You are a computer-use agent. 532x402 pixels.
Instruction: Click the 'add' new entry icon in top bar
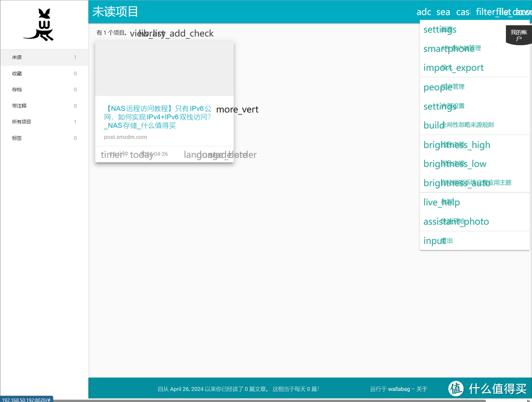click(x=424, y=12)
